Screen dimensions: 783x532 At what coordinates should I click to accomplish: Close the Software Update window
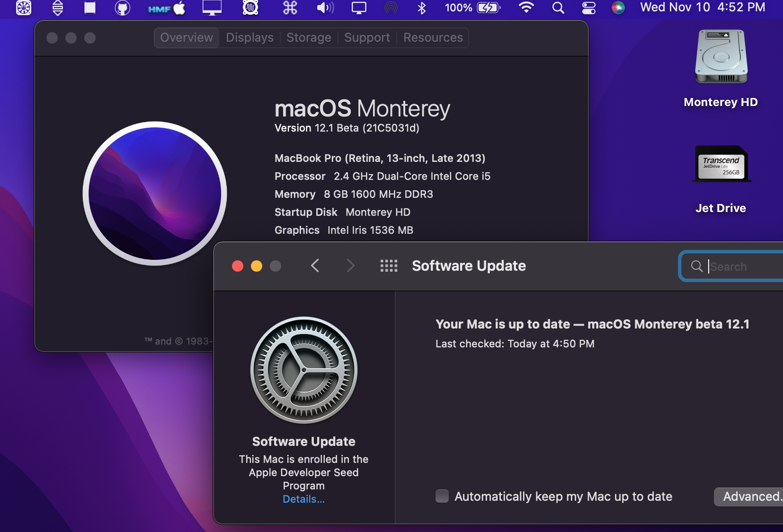pyautogui.click(x=238, y=266)
